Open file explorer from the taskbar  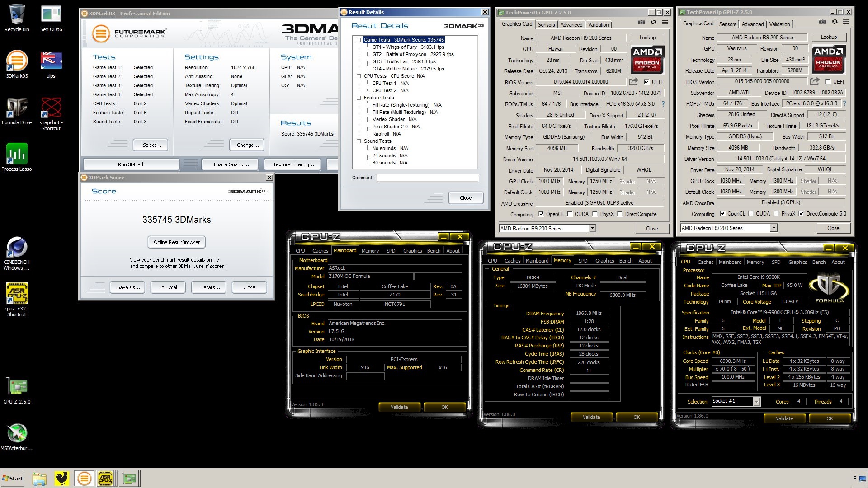click(39, 479)
